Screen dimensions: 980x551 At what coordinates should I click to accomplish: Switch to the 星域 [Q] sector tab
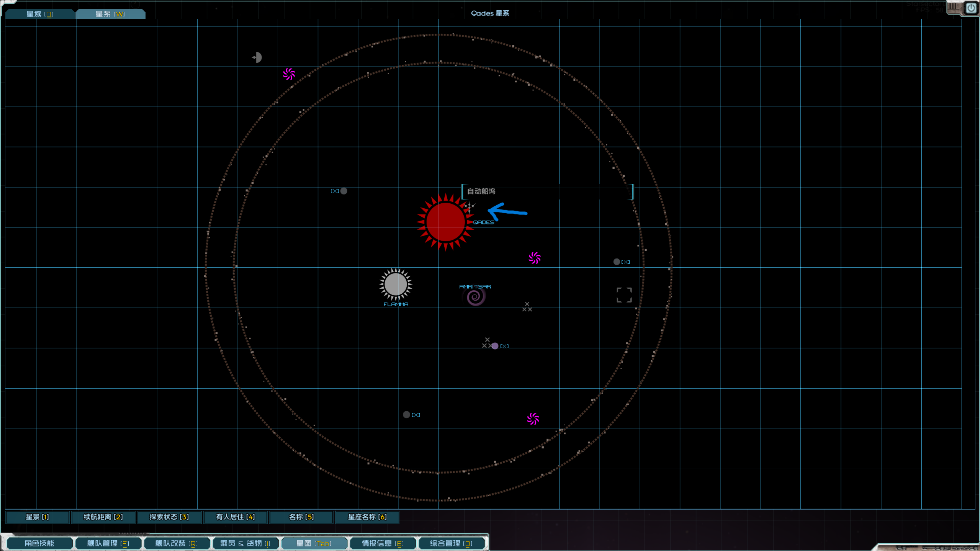[39, 14]
